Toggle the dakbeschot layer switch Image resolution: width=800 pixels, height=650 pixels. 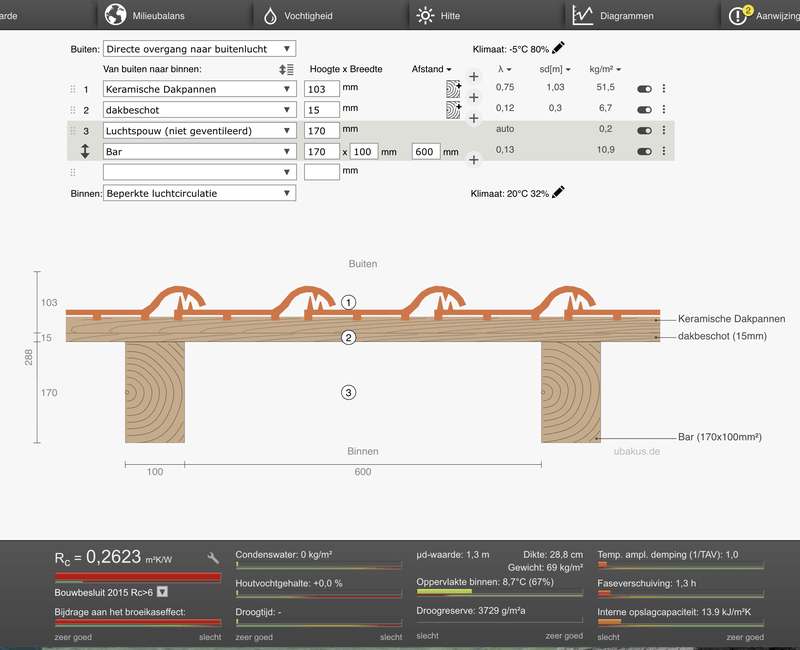(644, 110)
